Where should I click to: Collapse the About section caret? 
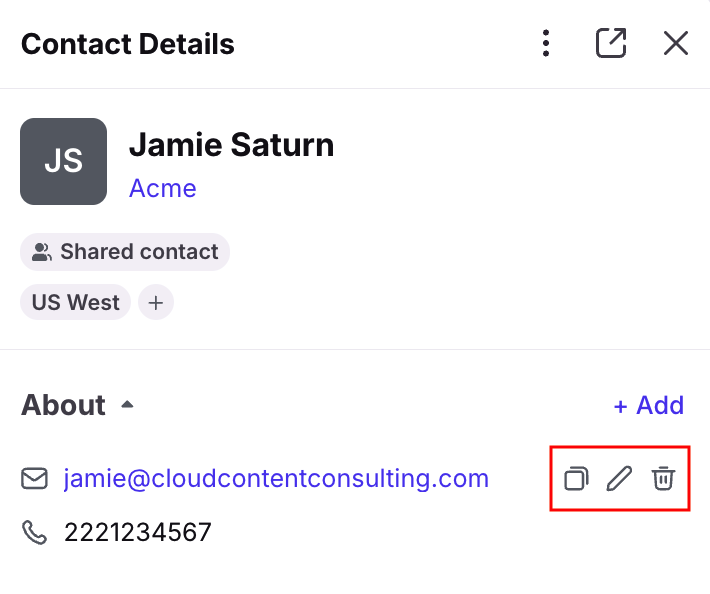pyautogui.click(x=128, y=404)
